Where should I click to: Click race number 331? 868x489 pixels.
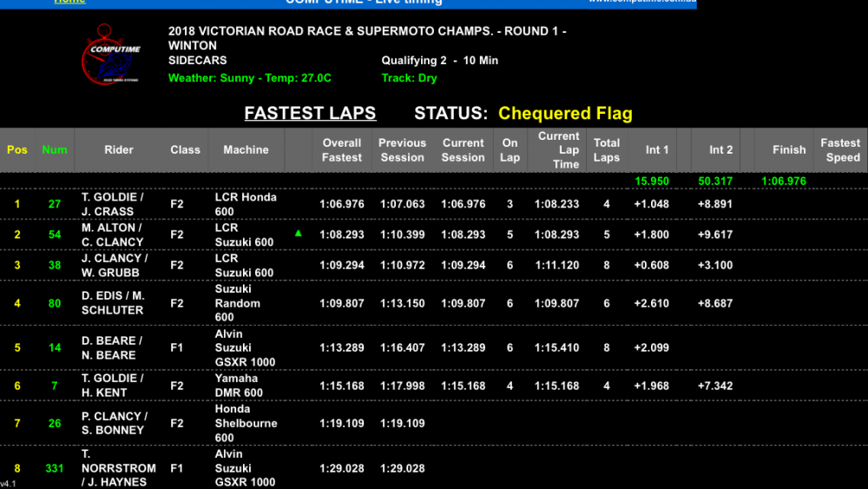[54, 468]
